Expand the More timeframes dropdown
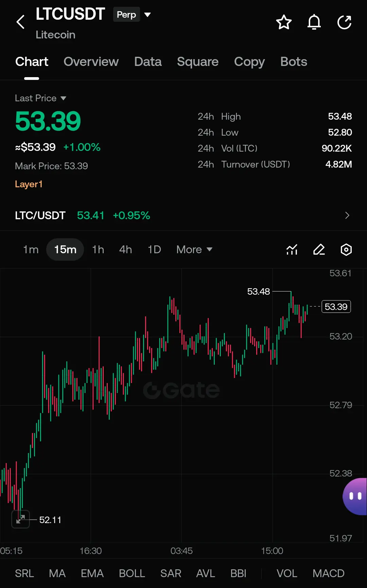The width and height of the screenshot is (367, 588). point(194,250)
